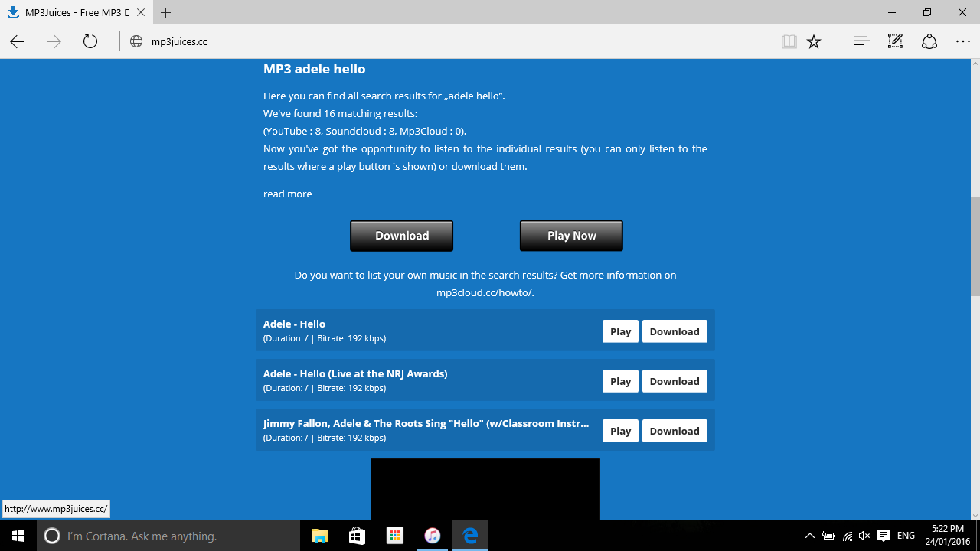Launch iTunes from the taskbar
The height and width of the screenshot is (551, 980).
(x=433, y=536)
